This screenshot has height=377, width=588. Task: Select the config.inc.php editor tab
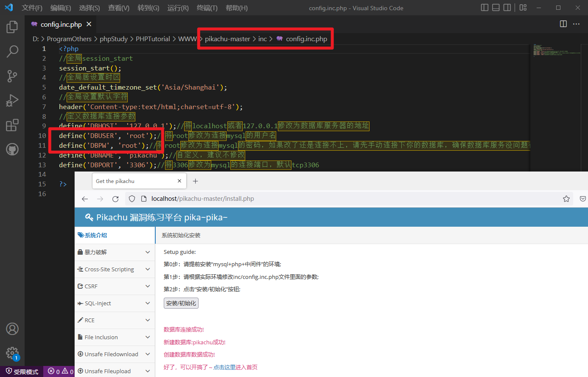pyautogui.click(x=61, y=25)
